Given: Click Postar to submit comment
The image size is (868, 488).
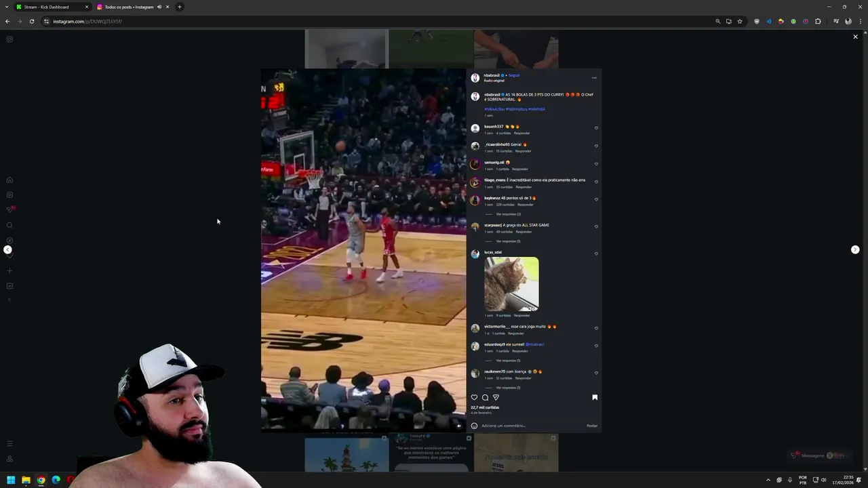Looking at the screenshot, I should point(592,426).
